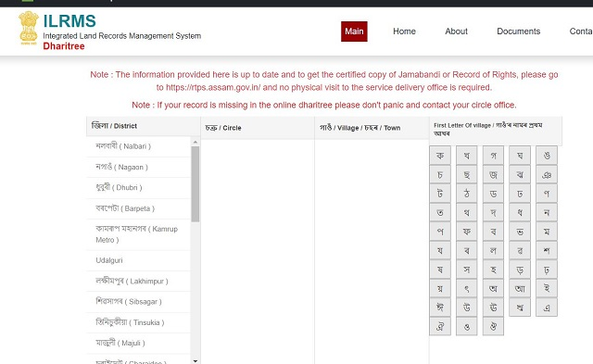Viewport: 593px width, 364px height.
Task: Filter villages by letter ক
Action: [440, 156]
